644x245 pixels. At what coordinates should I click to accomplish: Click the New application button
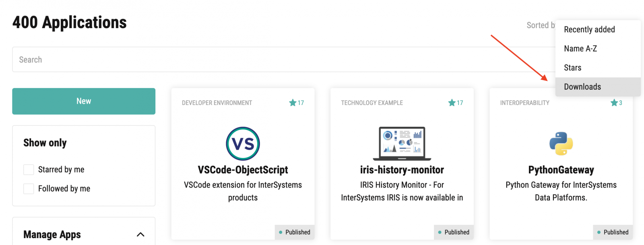[84, 101]
